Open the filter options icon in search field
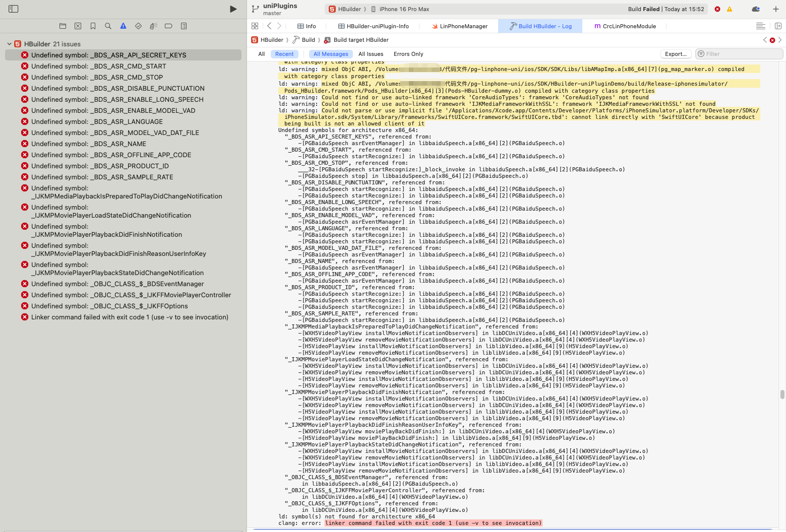 701,54
